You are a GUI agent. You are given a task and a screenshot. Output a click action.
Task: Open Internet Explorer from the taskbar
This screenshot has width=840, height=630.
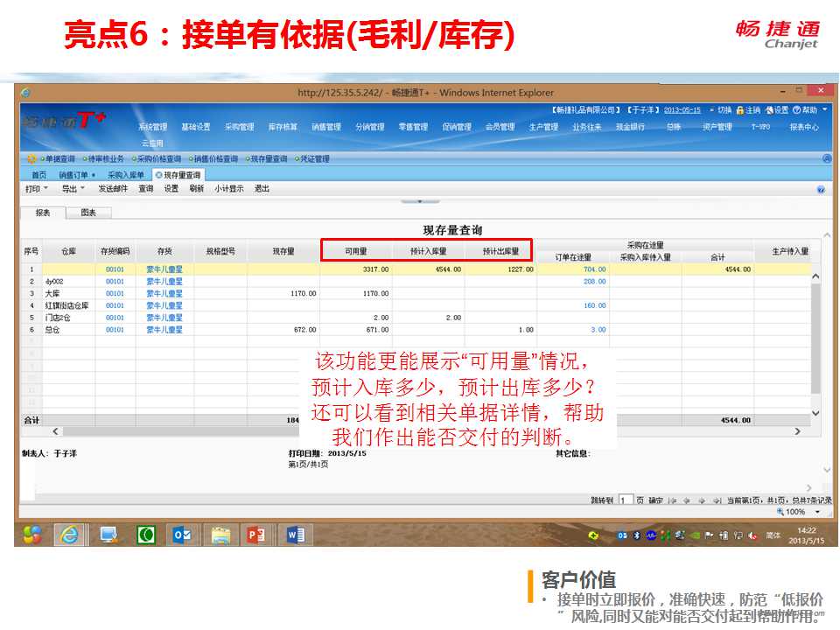(69, 534)
